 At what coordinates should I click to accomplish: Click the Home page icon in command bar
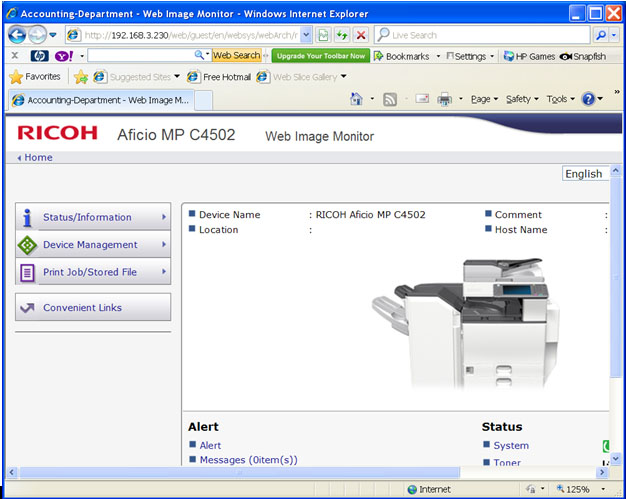click(x=356, y=99)
